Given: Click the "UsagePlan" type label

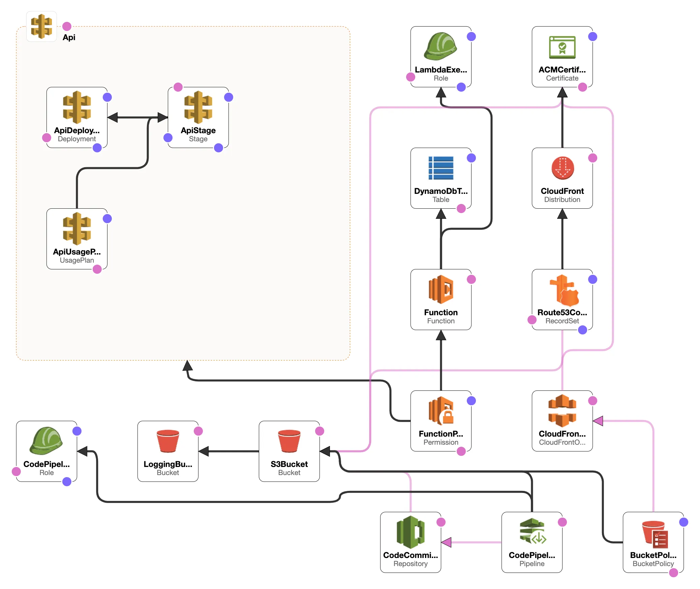Looking at the screenshot, I should (x=77, y=260).
